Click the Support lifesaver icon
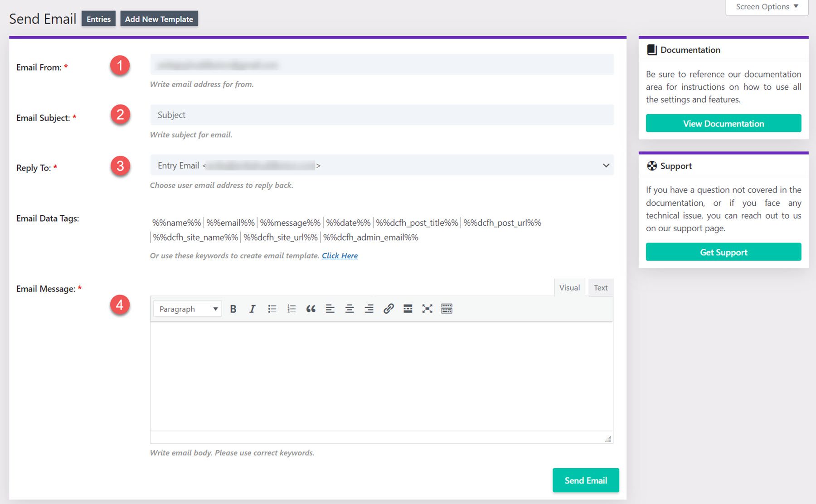The height and width of the screenshot is (504, 816). point(653,166)
